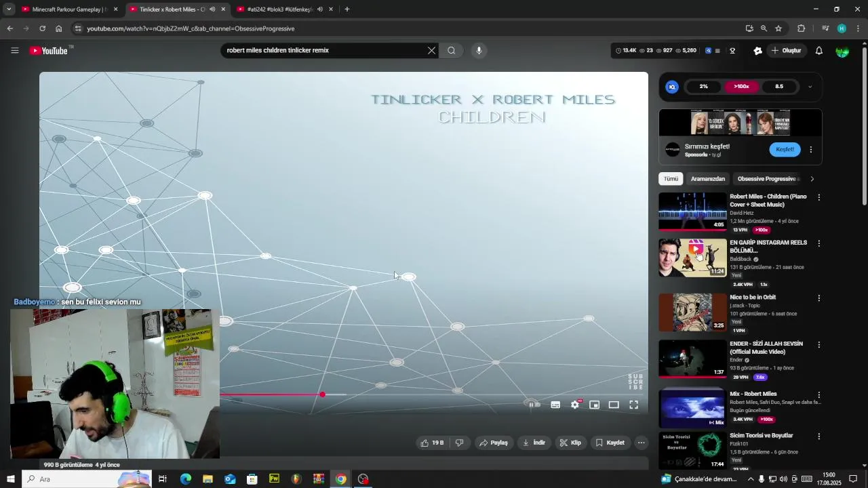Image resolution: width=868 pixels, height=488 pixels.
Task: Toggle subtitles in the player
Action: [555, 405]
